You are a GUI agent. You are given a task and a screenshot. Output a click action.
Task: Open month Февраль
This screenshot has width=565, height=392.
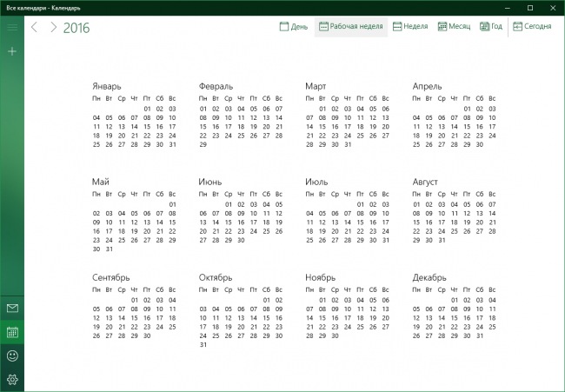216,86
